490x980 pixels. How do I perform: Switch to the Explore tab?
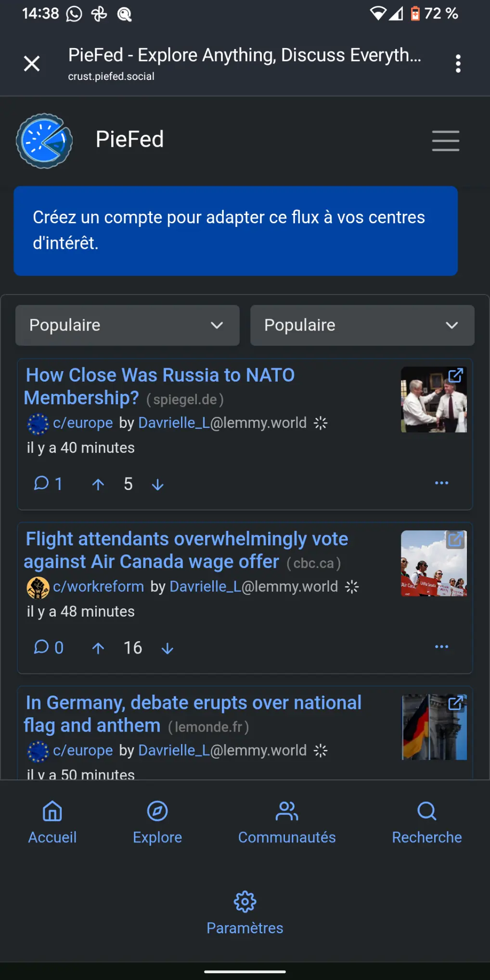click(157, 822)
